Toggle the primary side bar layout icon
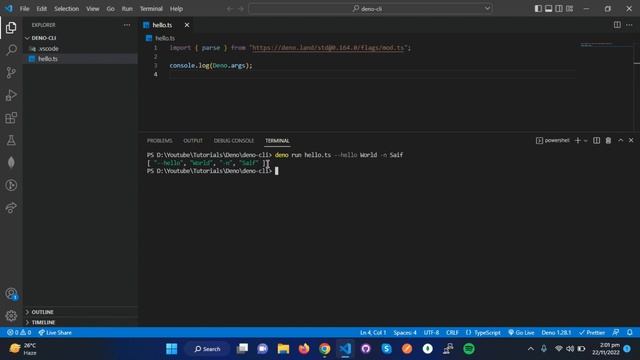Viewport: 640px width, 360px height. [538, 9]
